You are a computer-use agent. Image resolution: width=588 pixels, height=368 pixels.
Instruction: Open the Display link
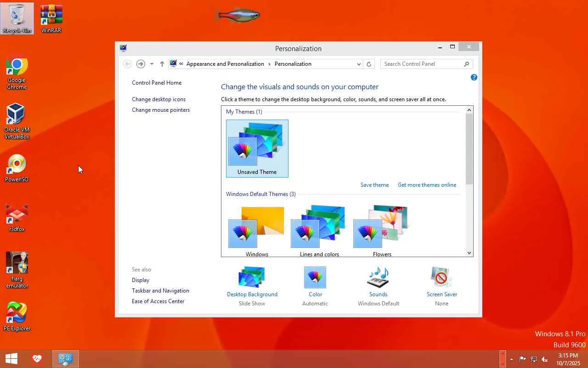pos(141,280)
